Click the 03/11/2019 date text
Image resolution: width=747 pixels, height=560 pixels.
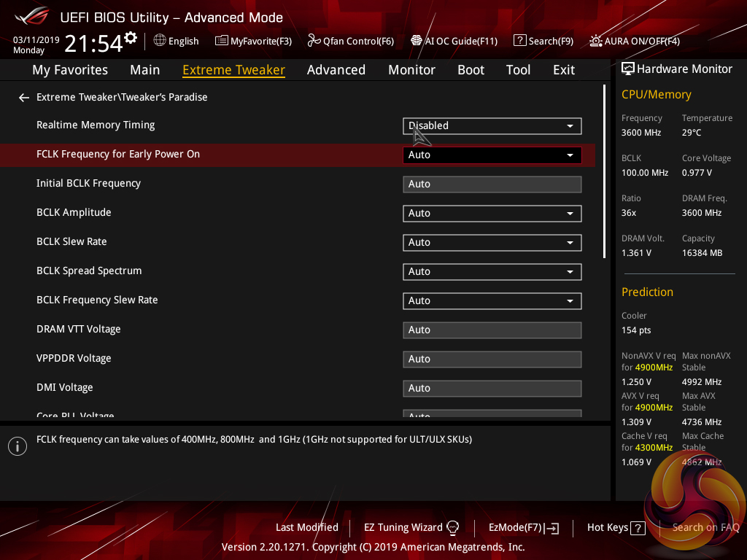(36, 40)
